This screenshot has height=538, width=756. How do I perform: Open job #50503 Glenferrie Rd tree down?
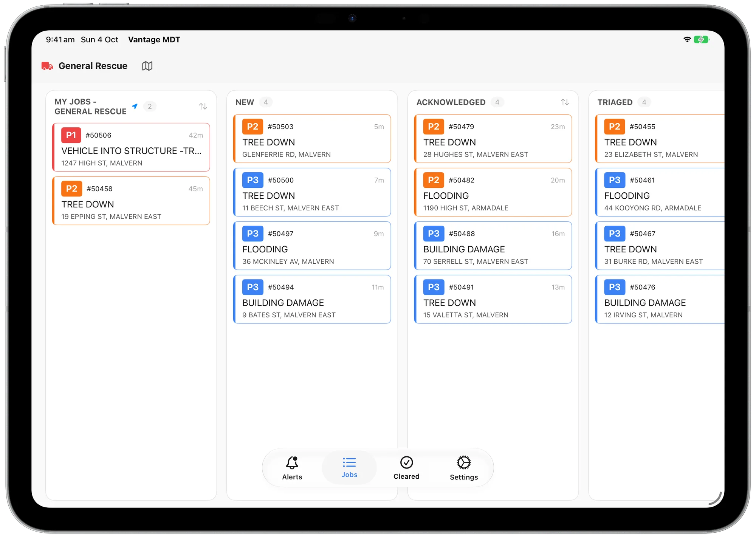coord(312,139)
